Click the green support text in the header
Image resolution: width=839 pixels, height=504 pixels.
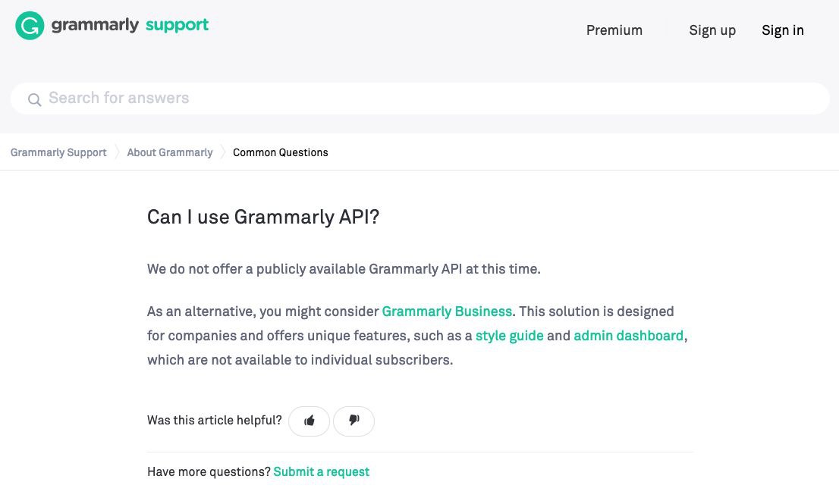(177, 25)
